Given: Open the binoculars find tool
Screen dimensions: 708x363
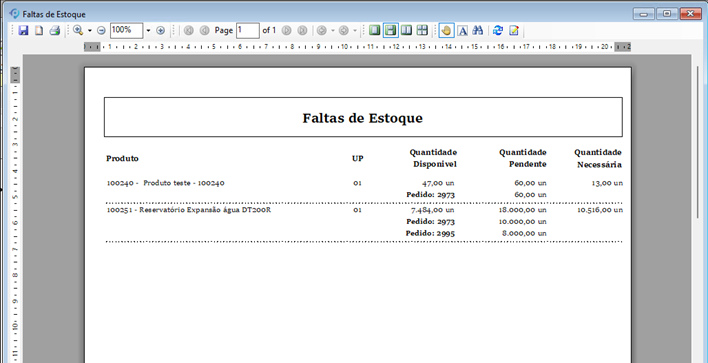Looking at the screenshot, I should (x=478, y=30).
